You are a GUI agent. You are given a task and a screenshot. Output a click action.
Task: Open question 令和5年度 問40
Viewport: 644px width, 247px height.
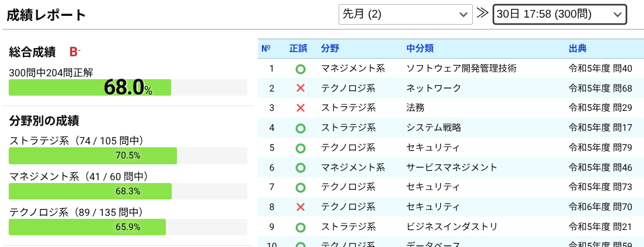[x=600, y=69]
